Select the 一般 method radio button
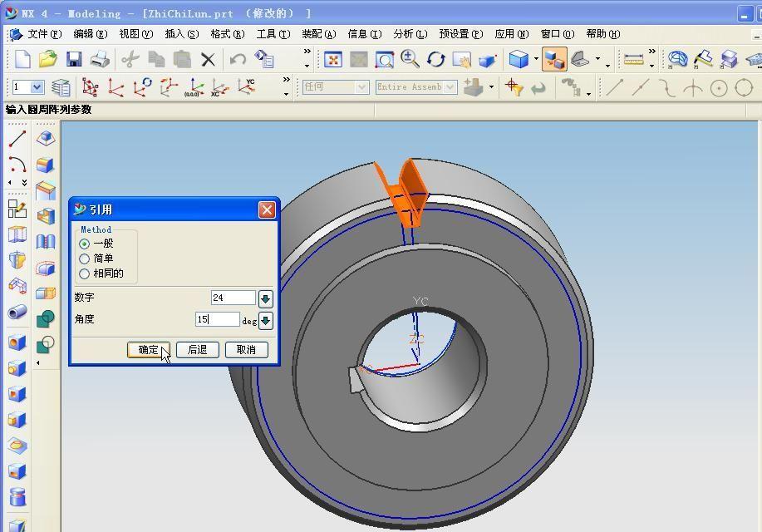 tap(85, 244)
